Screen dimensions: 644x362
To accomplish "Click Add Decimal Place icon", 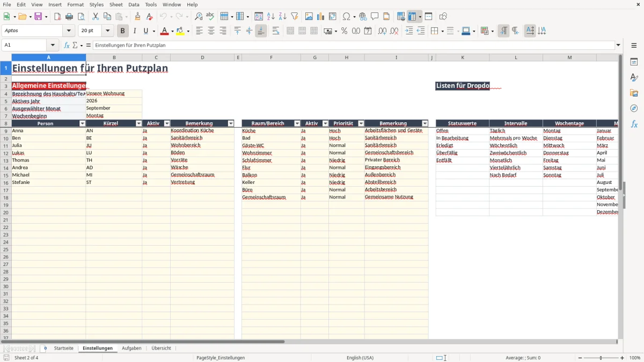I will (383, 31).
